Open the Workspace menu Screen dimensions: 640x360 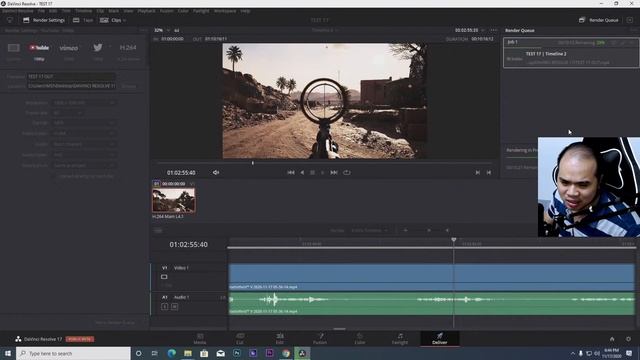click(x=225, y=11)
